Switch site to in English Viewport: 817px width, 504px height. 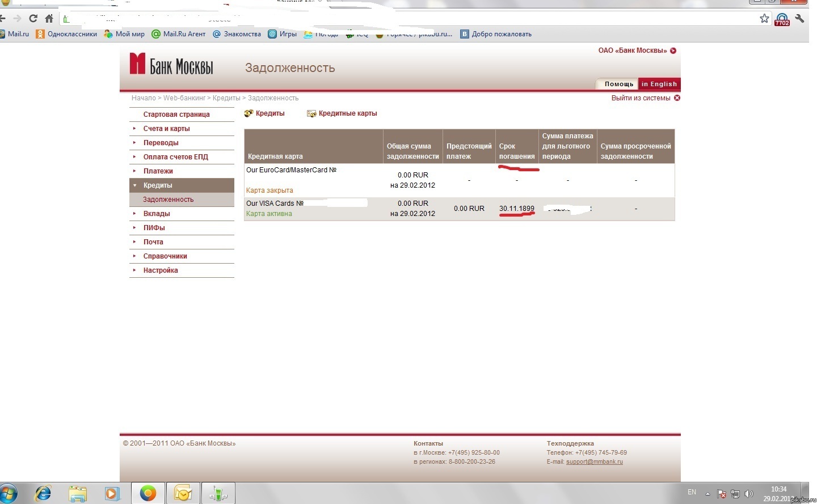(659, 84)
